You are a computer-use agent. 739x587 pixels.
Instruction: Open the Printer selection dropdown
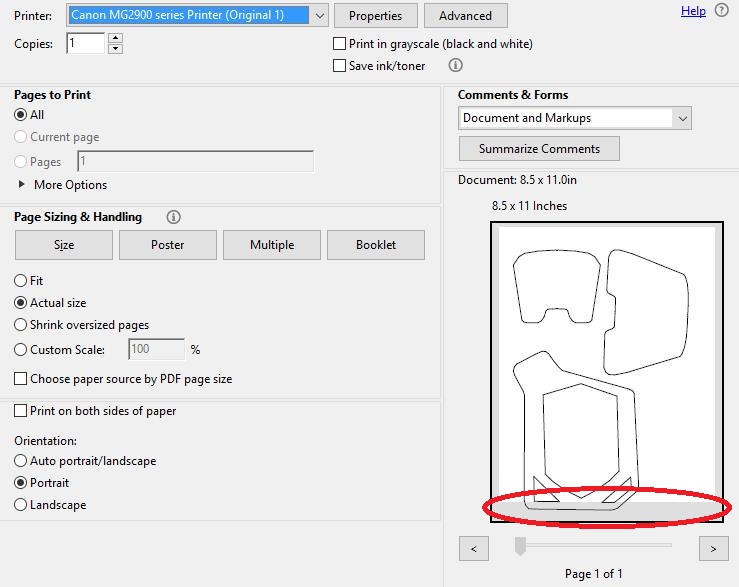(x=319, y=15)
